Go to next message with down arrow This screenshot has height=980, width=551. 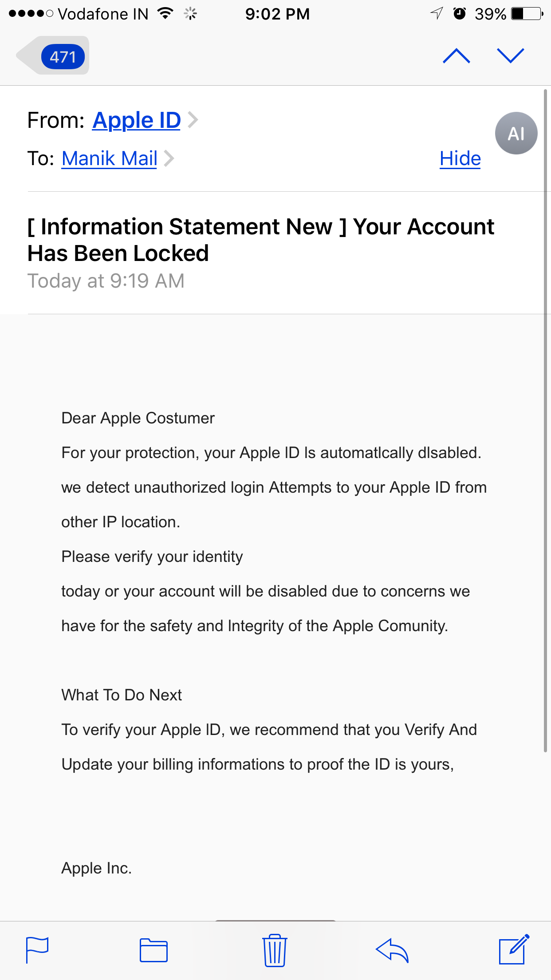click(510, 56)
